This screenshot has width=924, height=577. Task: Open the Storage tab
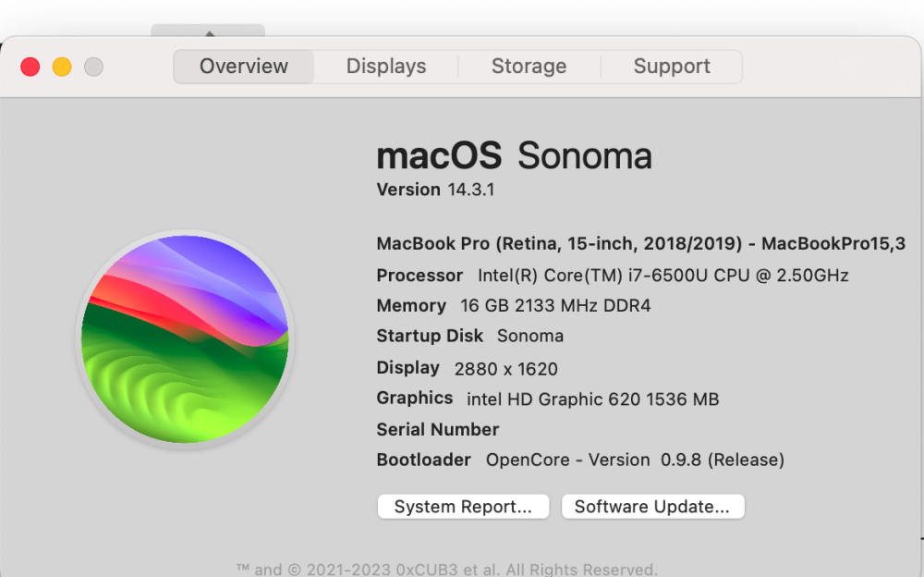point(529,67)
